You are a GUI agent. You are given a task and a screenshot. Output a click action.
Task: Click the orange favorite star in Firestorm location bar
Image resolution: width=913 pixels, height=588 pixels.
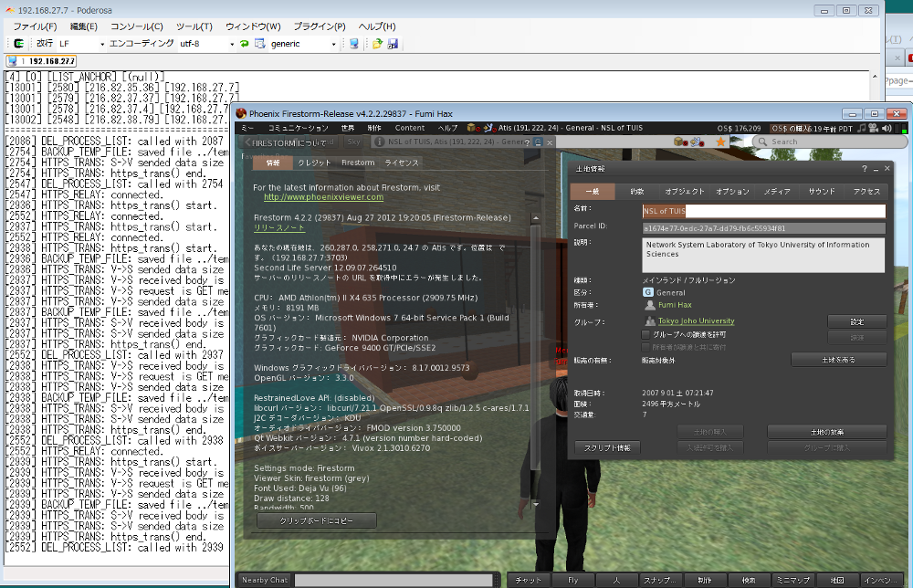[721, 142]
